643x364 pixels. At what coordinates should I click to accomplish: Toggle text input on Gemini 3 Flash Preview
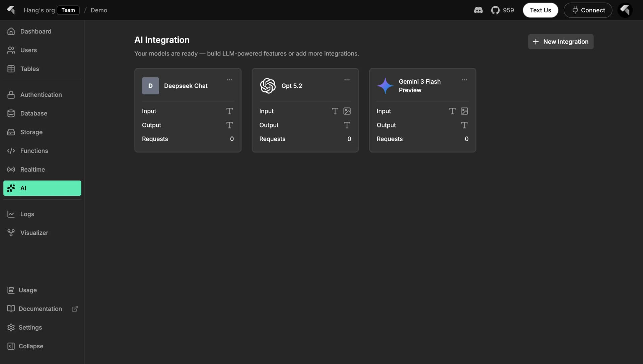(x=452, y=111)
